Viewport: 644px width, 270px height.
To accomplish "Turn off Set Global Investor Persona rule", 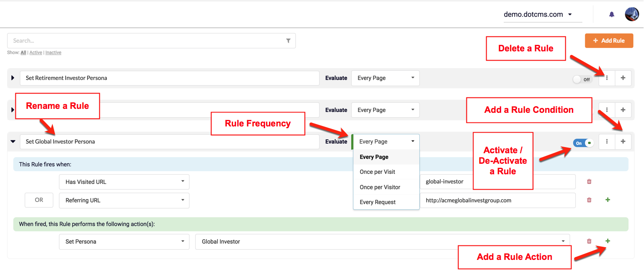I will click(583, 143).
